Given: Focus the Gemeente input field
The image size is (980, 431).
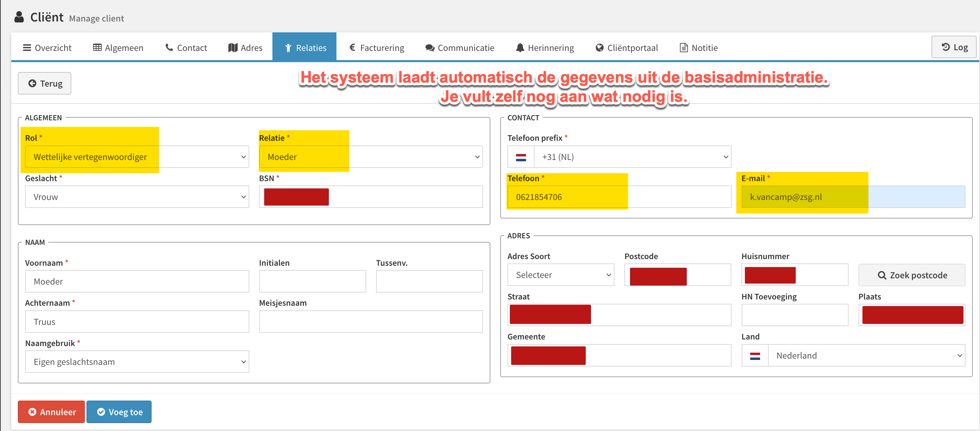Looking at the screenshot, I should pyautogui.click(x=619, y=356).
